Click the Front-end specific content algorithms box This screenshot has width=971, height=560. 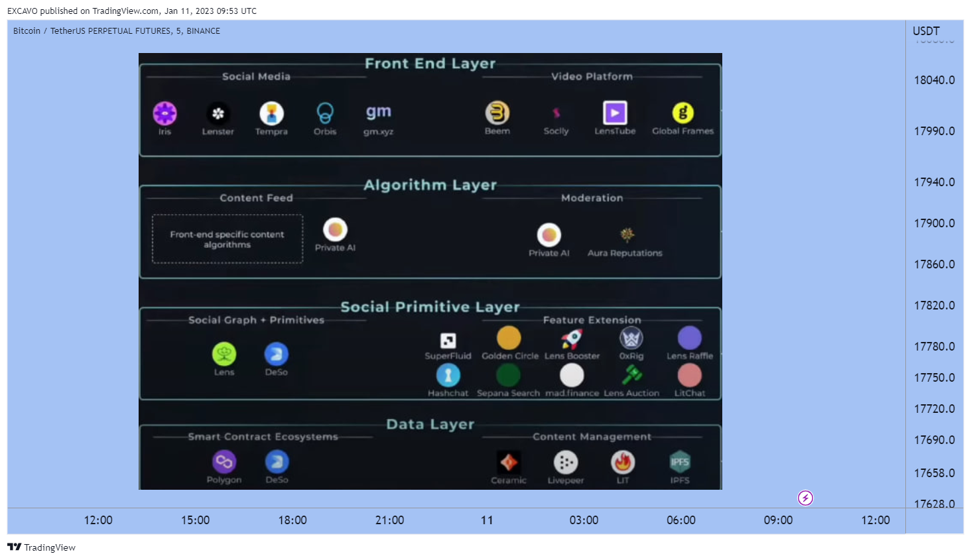click(x=227, y=239)
